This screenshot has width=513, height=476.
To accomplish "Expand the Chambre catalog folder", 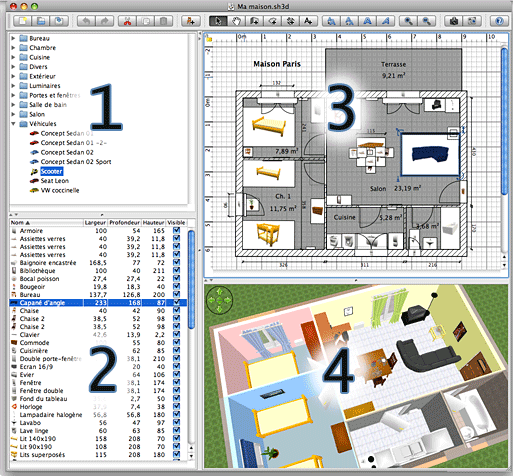I will pyautogui.click(x=13, y=48).
